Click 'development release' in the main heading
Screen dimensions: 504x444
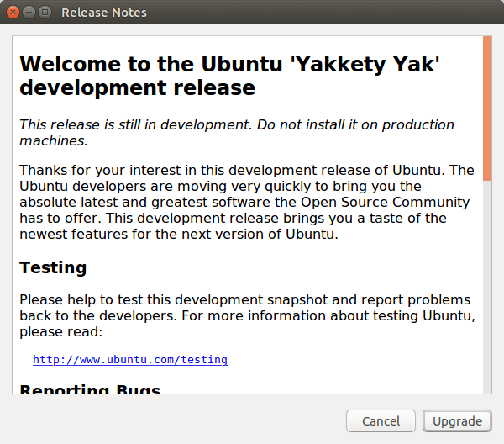[137, 87]
